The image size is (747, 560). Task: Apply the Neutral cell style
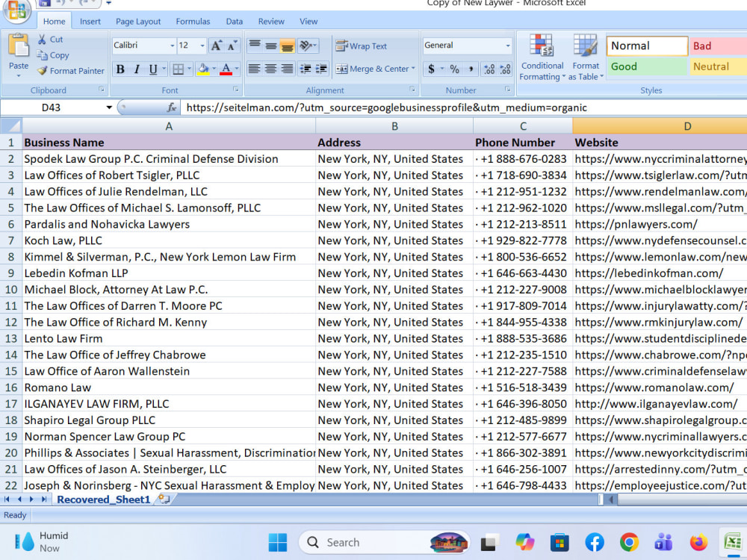719,66
